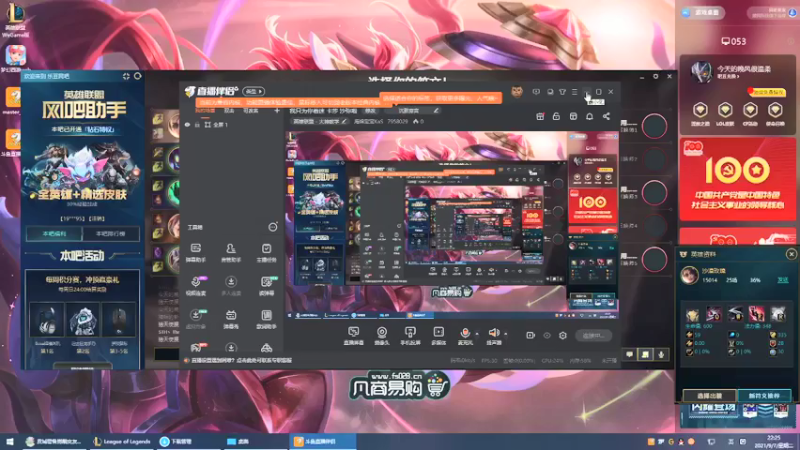Open the main hamburger menu in title bar

tap(574, 92)
